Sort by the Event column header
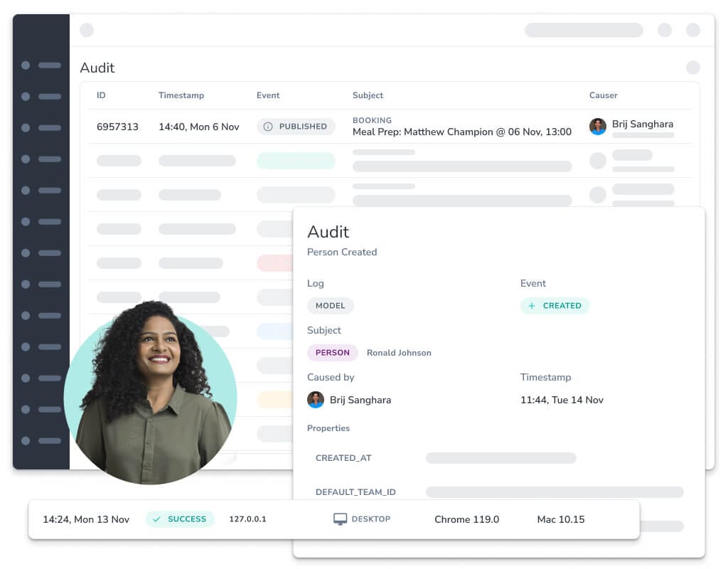 (268, 95)
